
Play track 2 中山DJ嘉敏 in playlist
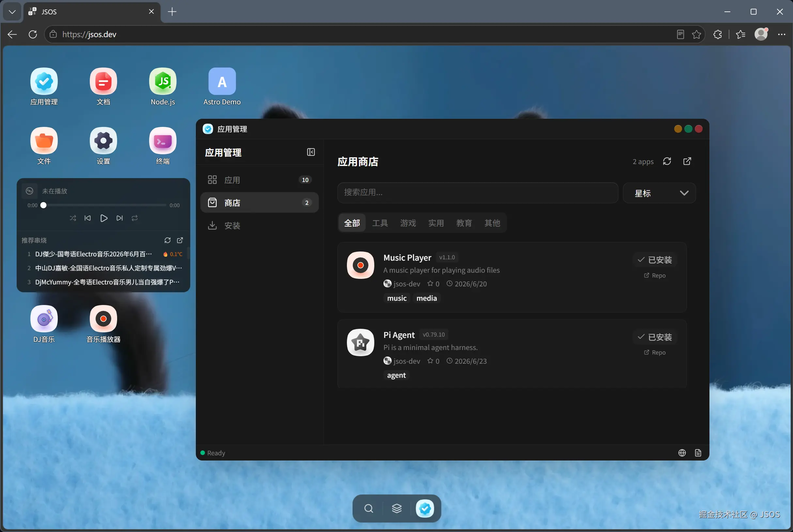click(x=104, y=268)
